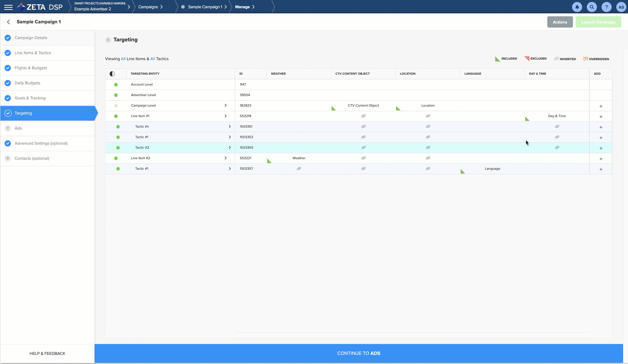This screenshot has height=364, width=628.
Task: Go to the Ads step in sidebar
Action: [x=18, y=128]
